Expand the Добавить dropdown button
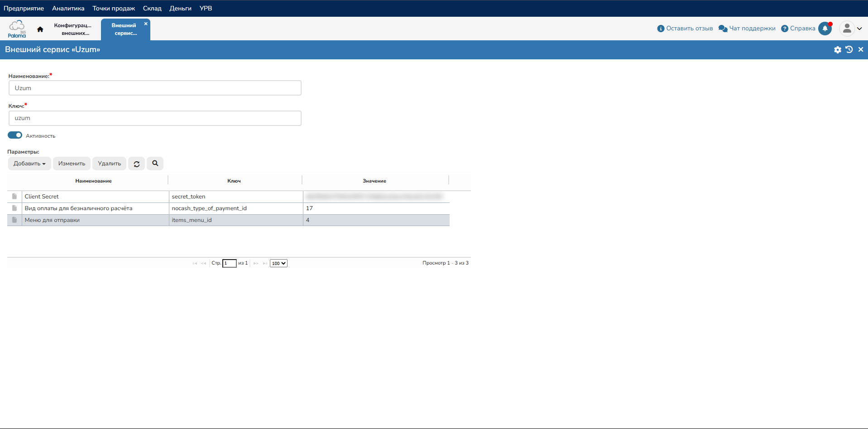 pyautogui.click(x=29, y=164)
